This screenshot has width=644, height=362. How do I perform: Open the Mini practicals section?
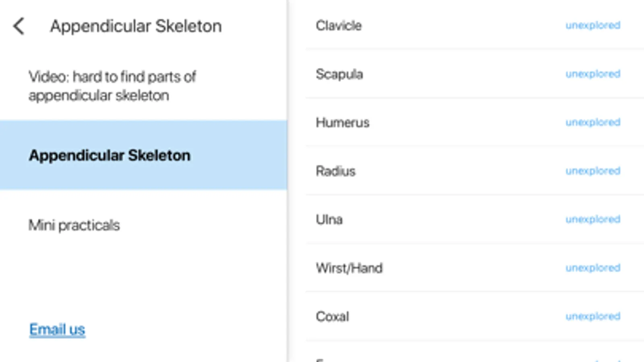[x=74, y=225]
